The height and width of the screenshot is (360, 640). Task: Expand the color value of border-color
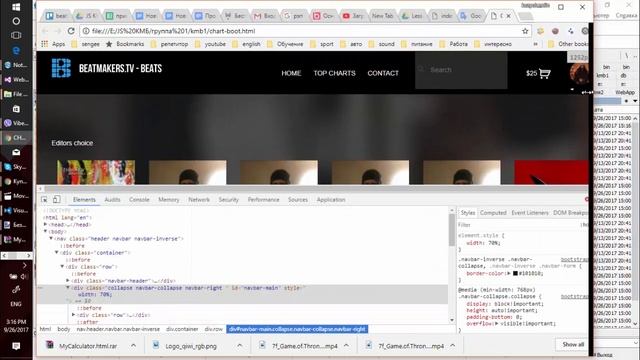pos(509,273)
